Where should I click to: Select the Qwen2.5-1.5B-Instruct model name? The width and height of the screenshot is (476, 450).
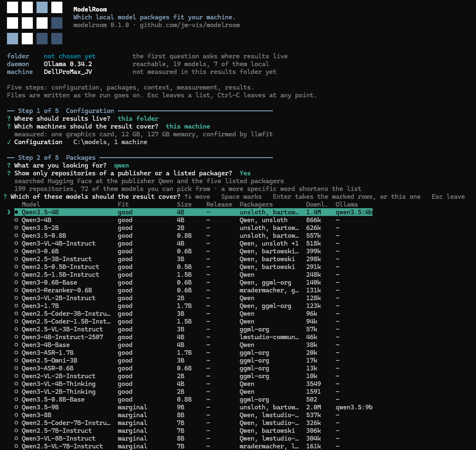click(x=60, y=275)
